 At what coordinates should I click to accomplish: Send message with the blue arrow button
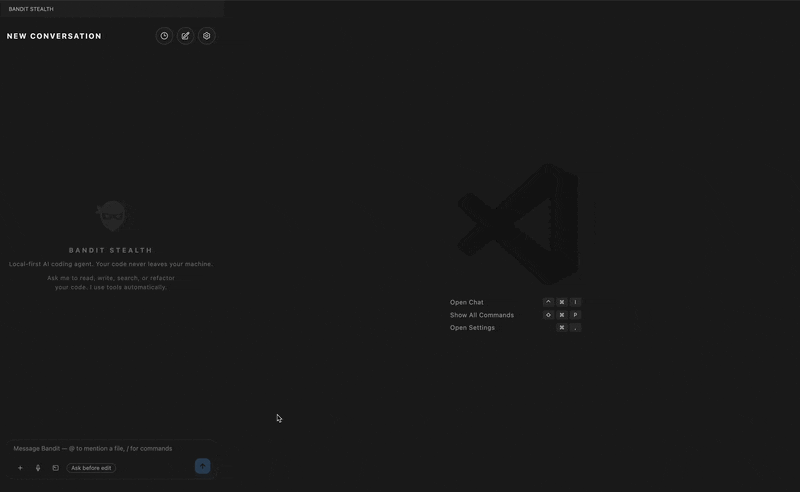[203, 466]
